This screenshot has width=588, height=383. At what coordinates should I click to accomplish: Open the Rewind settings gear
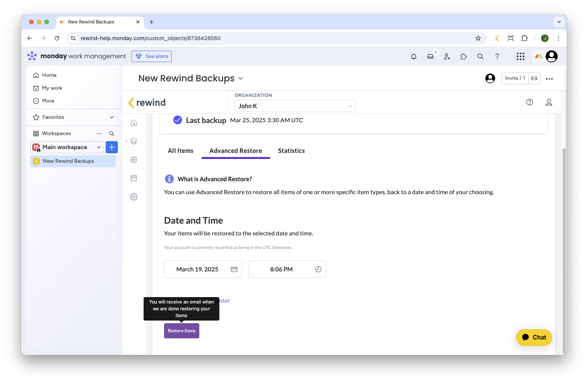(134, 197)
